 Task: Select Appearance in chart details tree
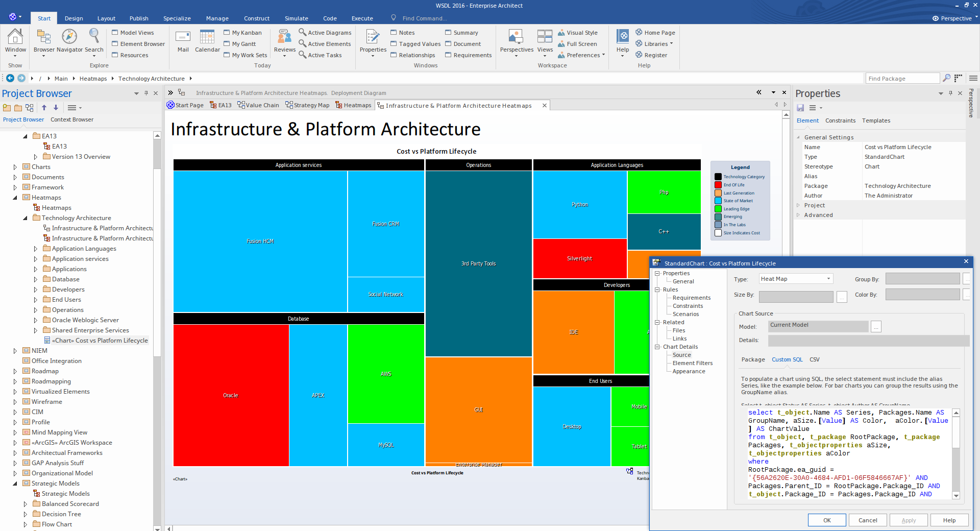[x=689, y=371]
